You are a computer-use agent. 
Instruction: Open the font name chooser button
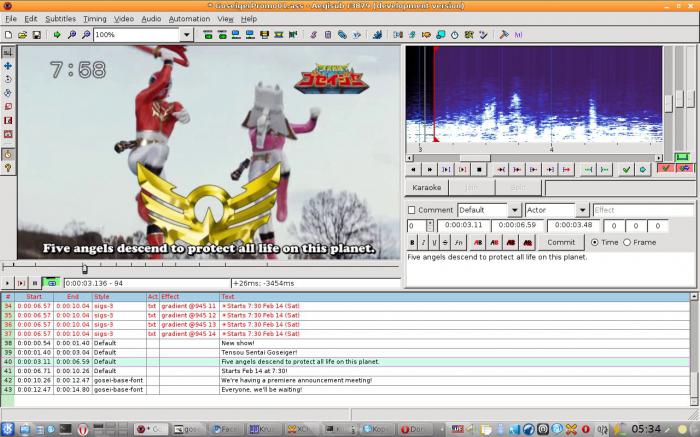tap(458, 242)
